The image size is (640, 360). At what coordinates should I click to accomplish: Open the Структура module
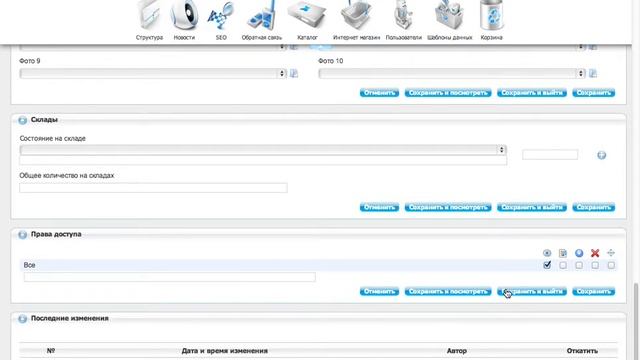tap(149, 20)
